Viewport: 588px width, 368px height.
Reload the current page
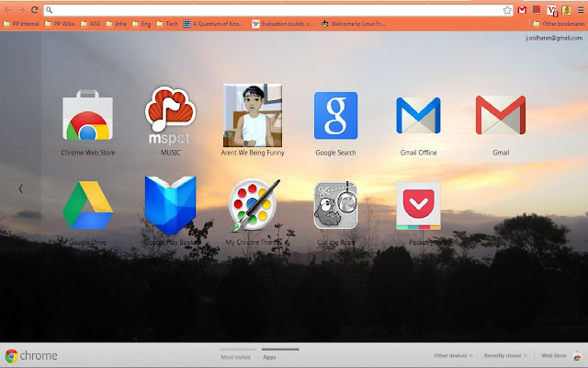(x=35, y=10)
